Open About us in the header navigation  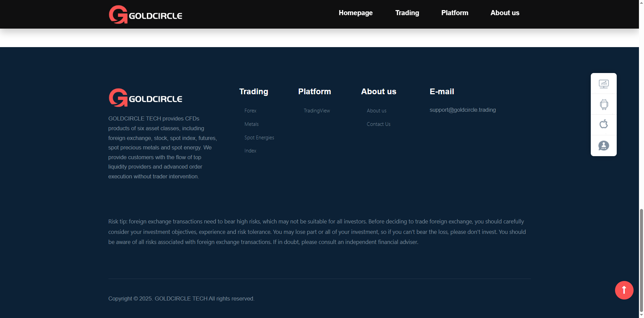[x=505, y=13]
